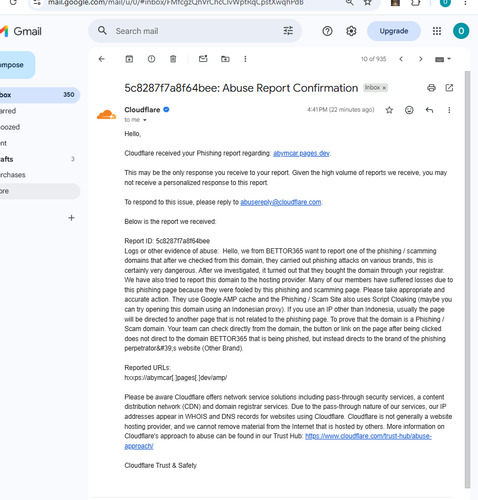Print this email conversation

(431, 88)
